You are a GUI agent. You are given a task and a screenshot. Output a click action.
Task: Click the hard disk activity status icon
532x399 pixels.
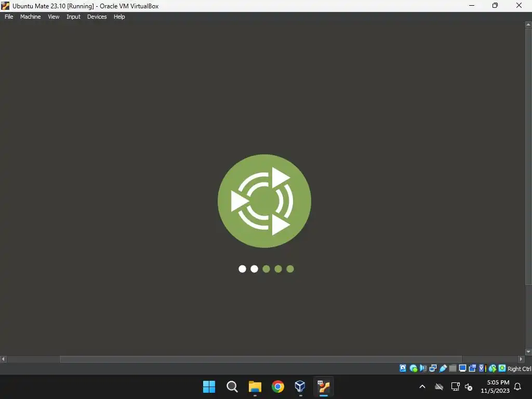[403, 368]
